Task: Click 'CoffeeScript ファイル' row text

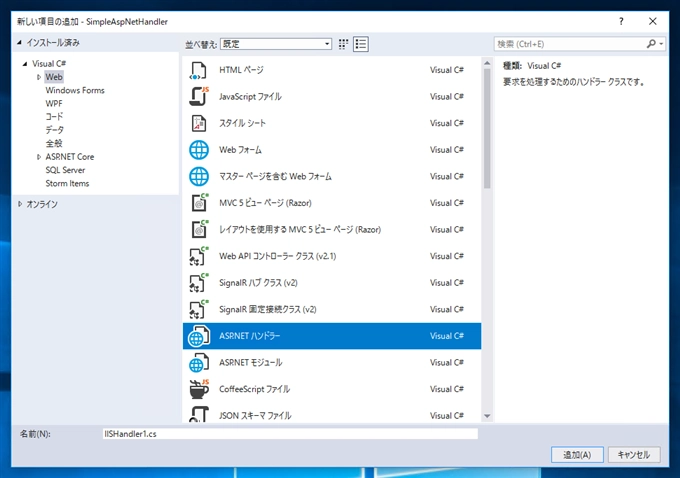Action: pyautogui.click(x=255, y=389)
